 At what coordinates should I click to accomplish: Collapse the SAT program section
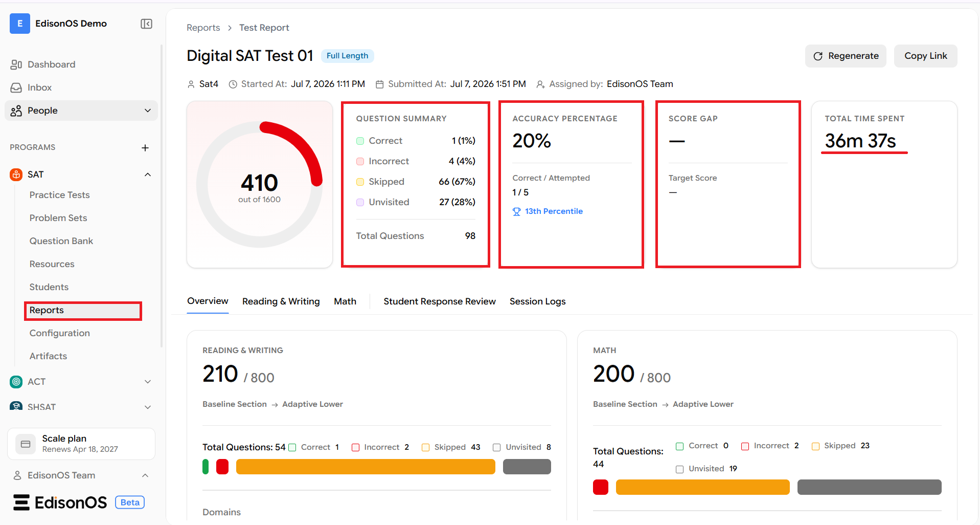coord(148,174)
